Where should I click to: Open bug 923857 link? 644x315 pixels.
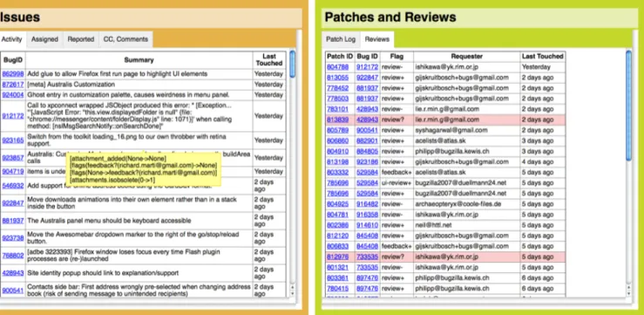tap(13, 158)
